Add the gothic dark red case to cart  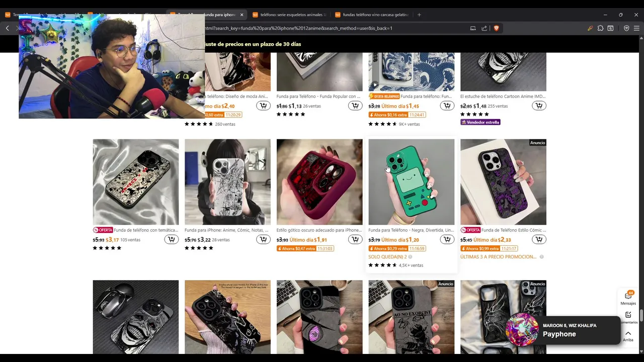[355, 239]
